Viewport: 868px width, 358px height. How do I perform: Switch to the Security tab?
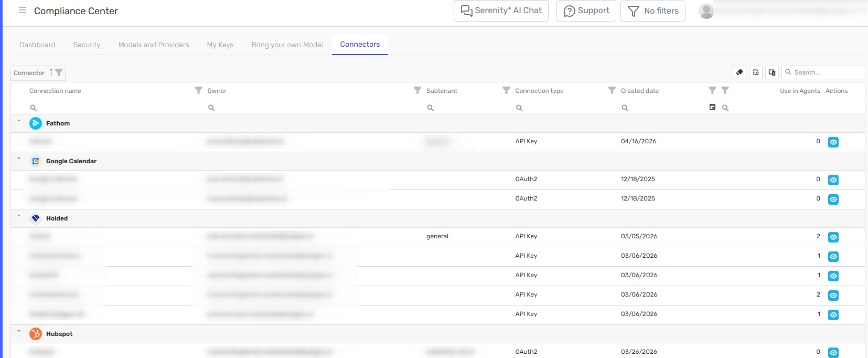(87, 45)
